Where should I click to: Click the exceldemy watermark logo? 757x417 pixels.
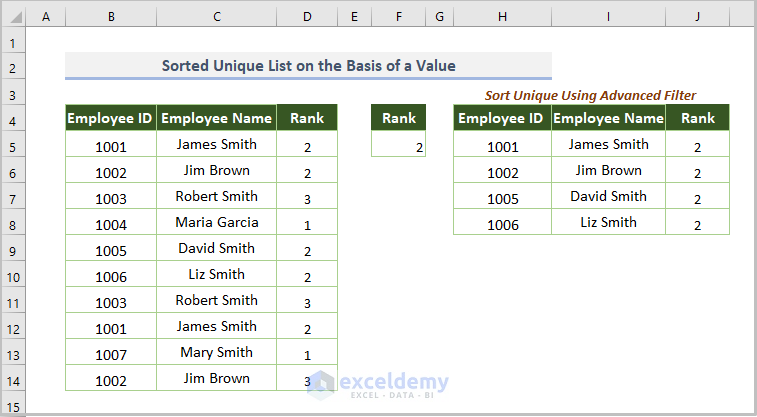[x=378, y=383]
